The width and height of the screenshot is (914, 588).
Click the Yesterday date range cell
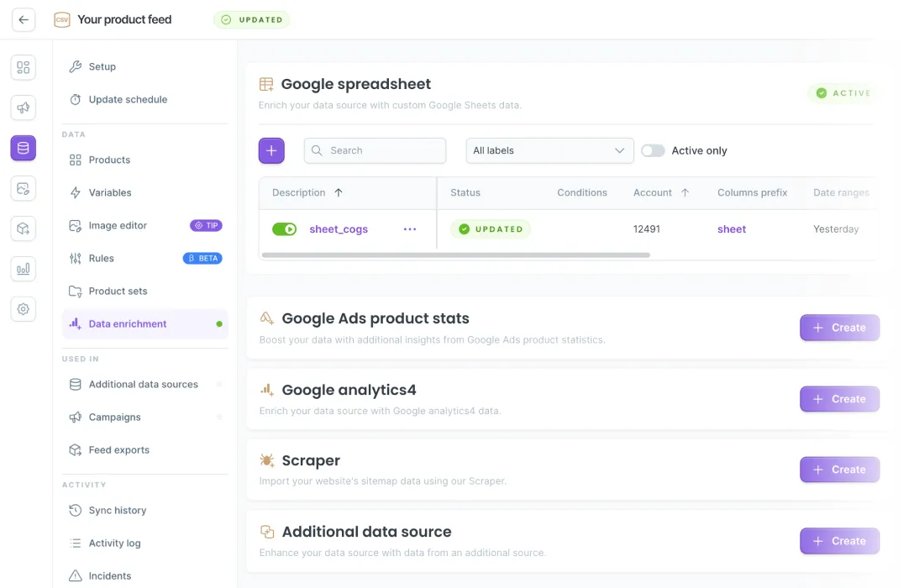836,229
